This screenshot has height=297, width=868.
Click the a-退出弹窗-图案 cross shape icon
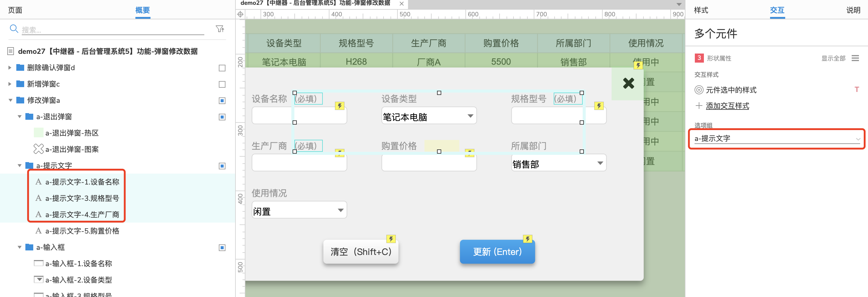click(x=39, y=149)
